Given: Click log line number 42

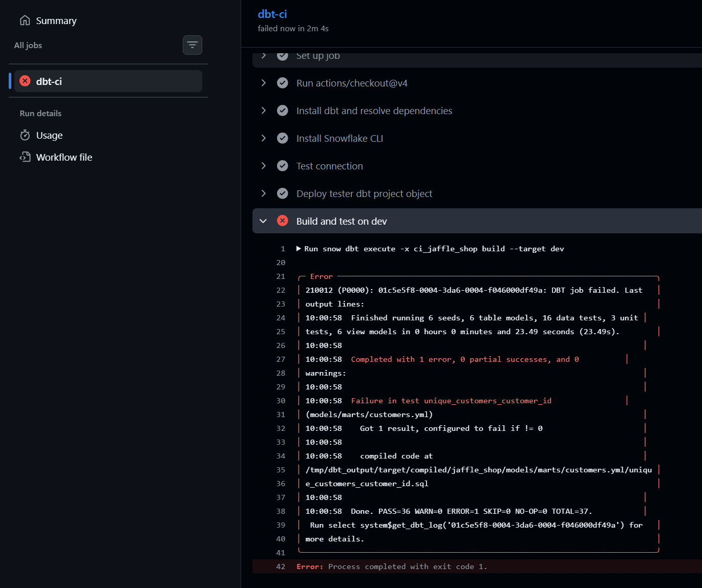Looking at the screenshot, I should pos(281,567).
